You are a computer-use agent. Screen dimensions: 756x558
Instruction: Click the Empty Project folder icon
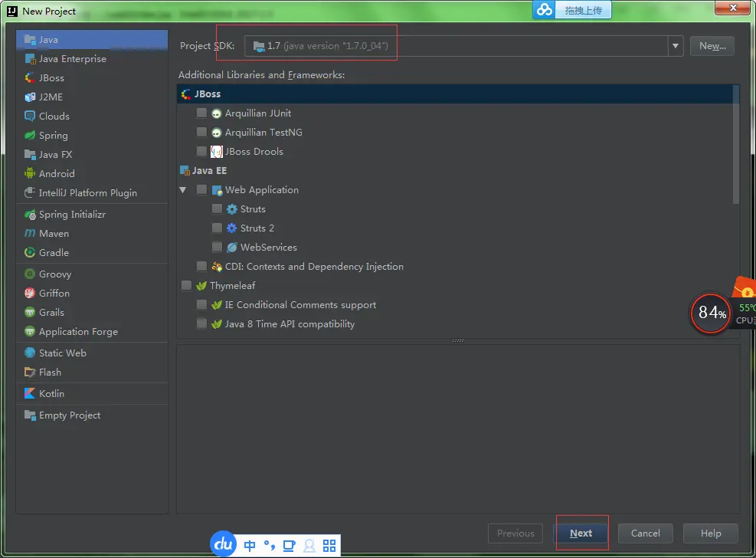click(30, 415)
